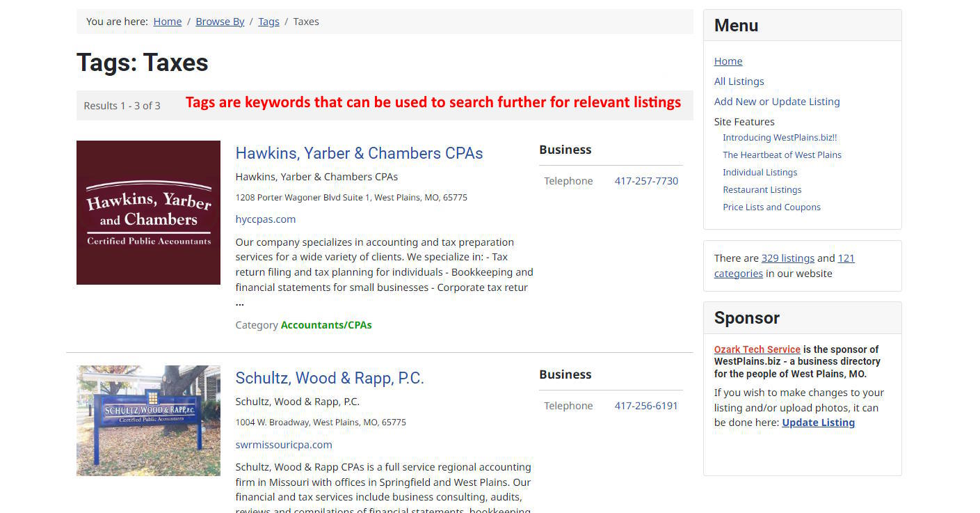
Task: Choose Add New or Update Listing
Action: click(x=776, y=102)
